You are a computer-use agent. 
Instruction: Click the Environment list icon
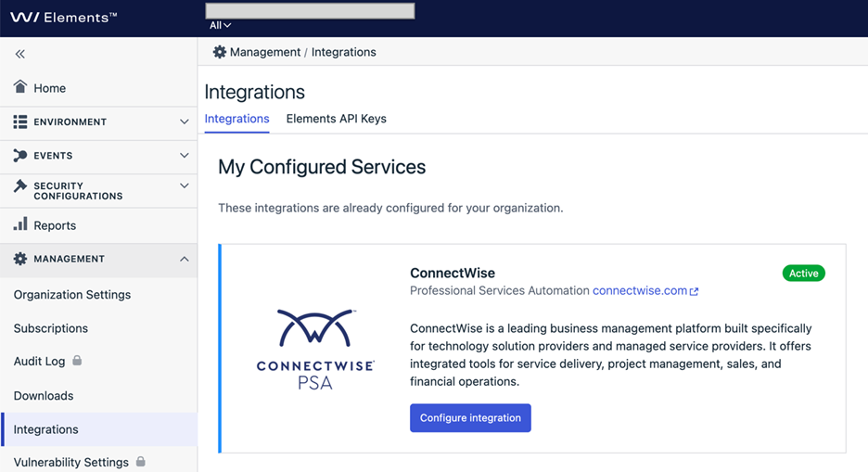point(20,121)
